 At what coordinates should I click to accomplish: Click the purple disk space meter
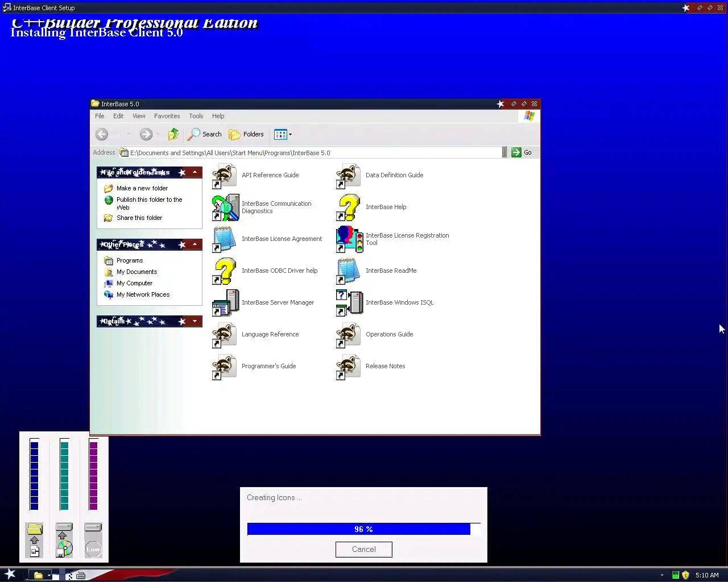coord(93,475)
